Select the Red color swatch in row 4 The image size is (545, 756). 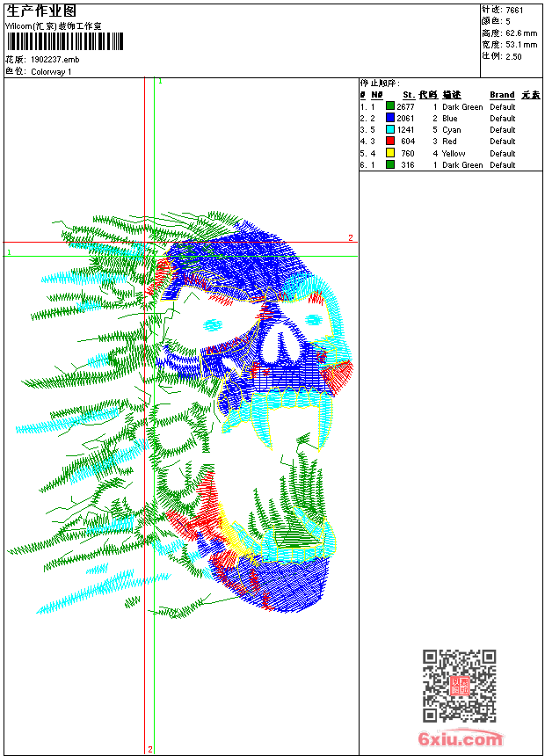click(390, 141)
